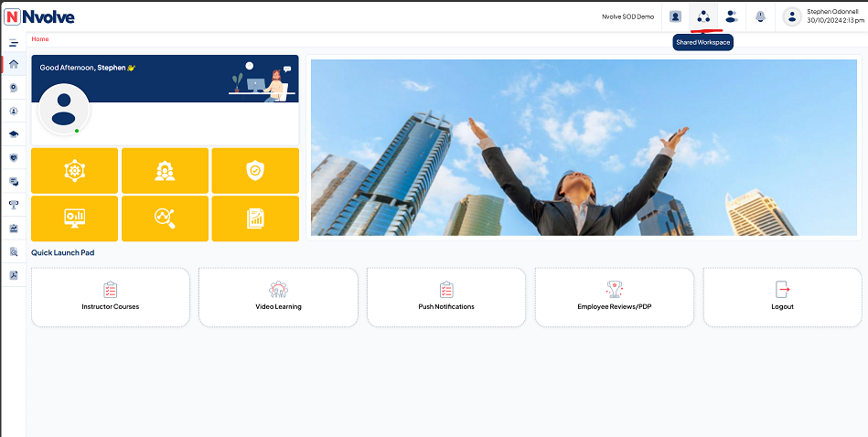Screen dimensions: 868x437
Task: Open Employee Reviews/PDP card
Action: pyautogui.click(x=614, y=297)
